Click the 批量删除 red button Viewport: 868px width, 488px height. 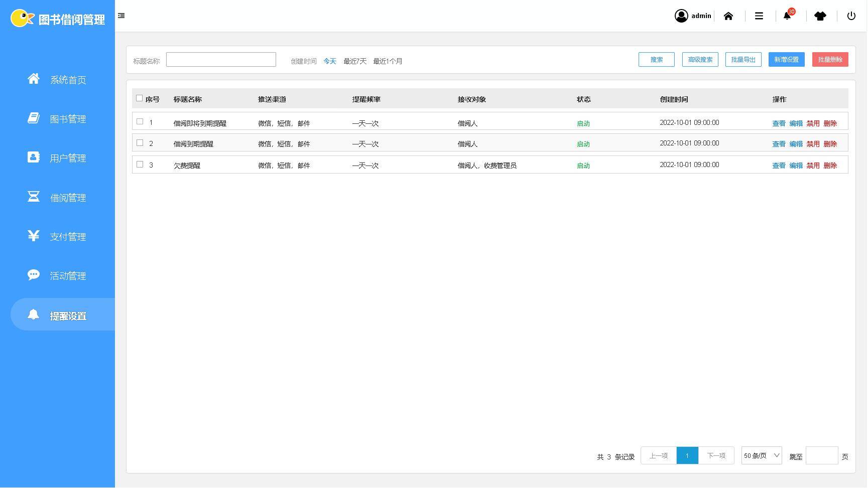tap(830, 60)
